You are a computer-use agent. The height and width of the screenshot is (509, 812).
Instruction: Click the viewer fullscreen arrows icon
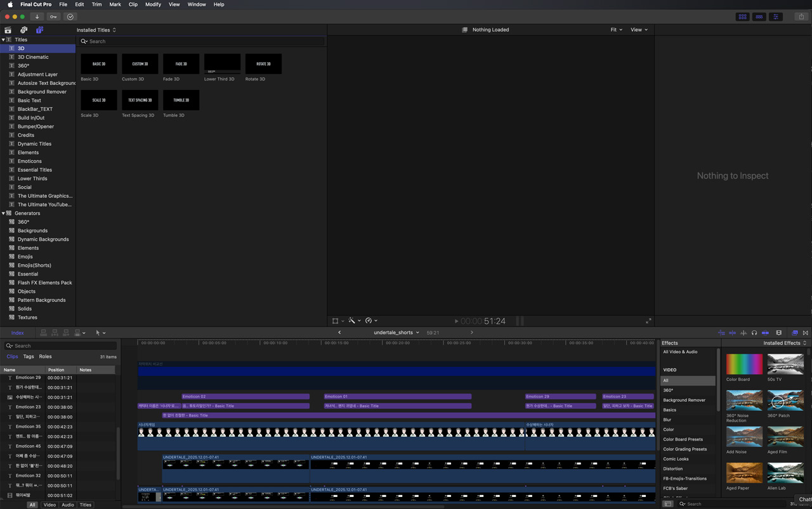(648, 321)
